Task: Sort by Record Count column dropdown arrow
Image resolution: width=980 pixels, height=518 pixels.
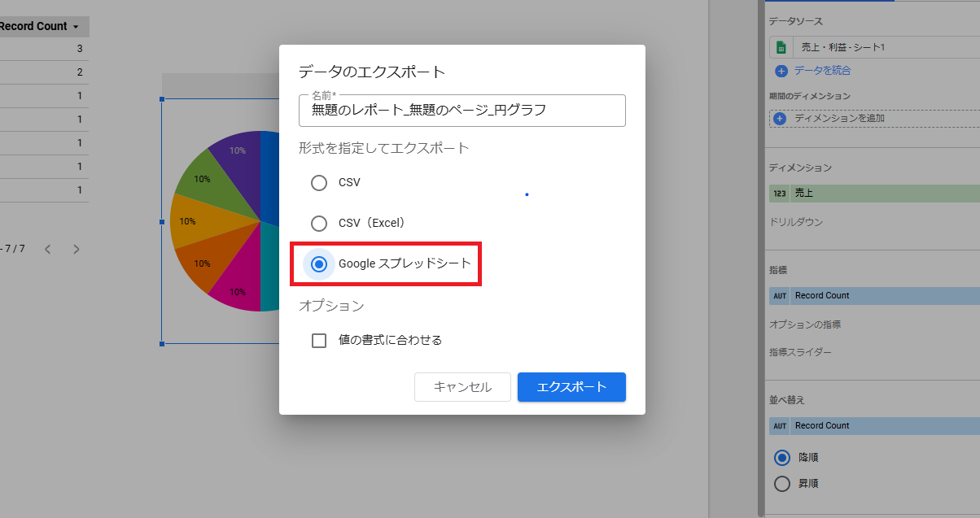Action: [76, 27]
